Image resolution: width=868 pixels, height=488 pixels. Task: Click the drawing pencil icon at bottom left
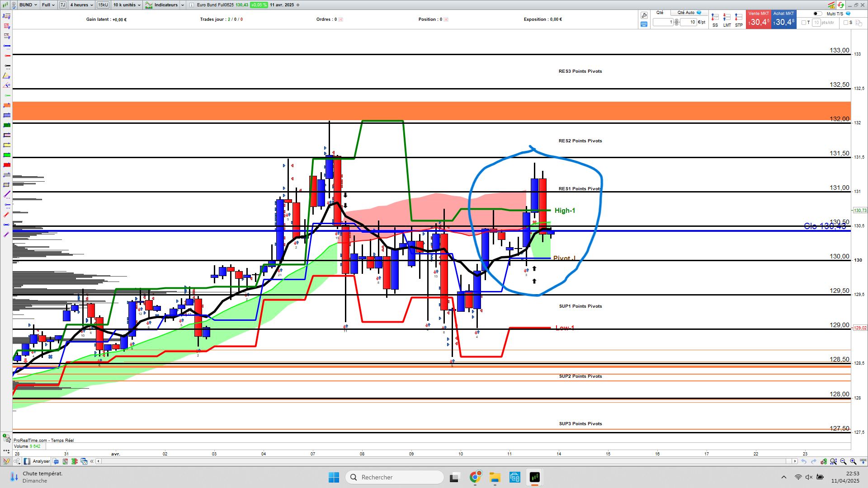coord(6,461)
